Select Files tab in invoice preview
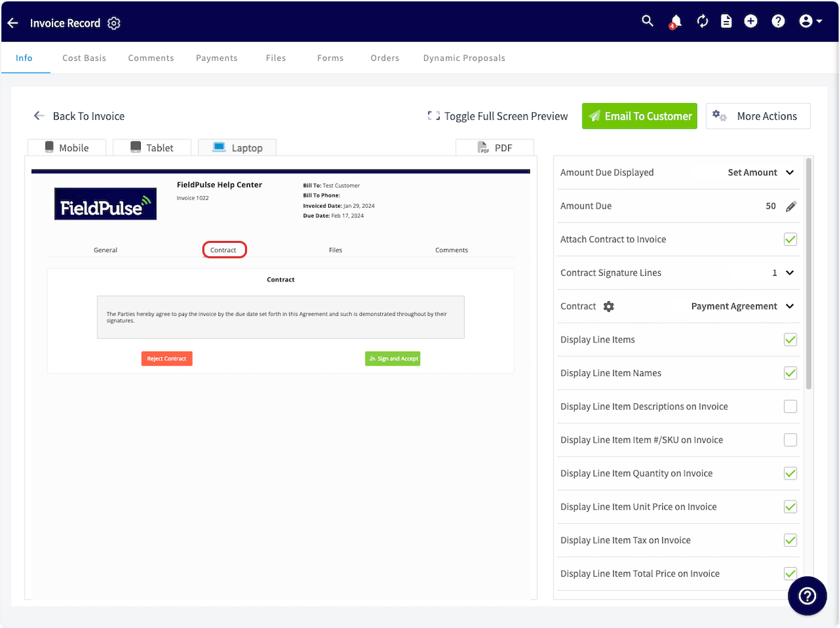 coord(335,250)
